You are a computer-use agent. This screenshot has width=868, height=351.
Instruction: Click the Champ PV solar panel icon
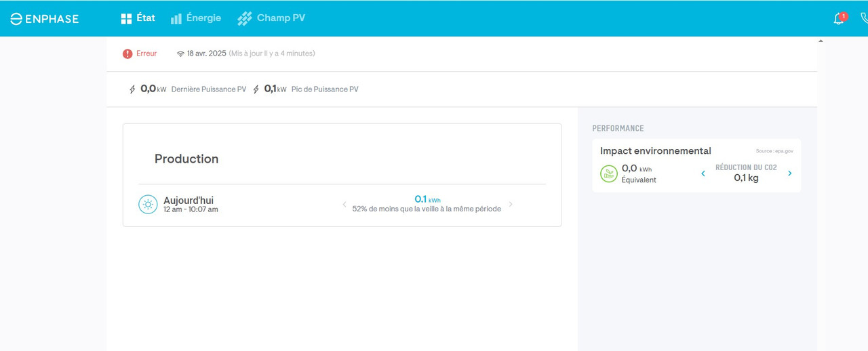pos(244,19)
